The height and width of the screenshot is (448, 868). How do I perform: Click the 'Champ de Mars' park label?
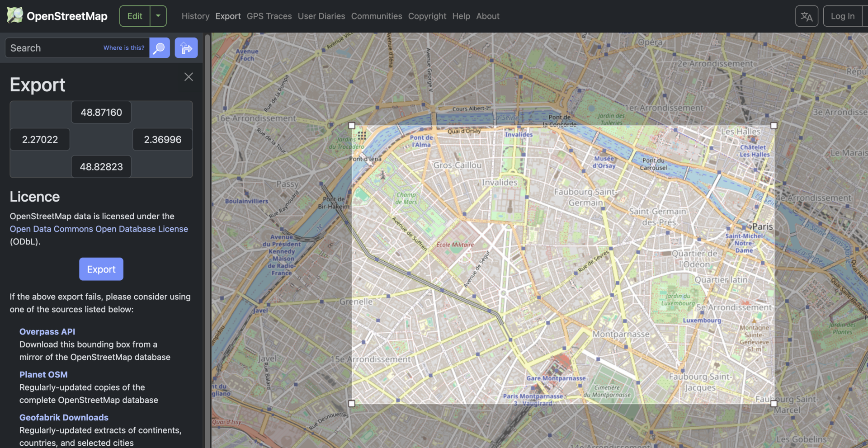point(406,198)
